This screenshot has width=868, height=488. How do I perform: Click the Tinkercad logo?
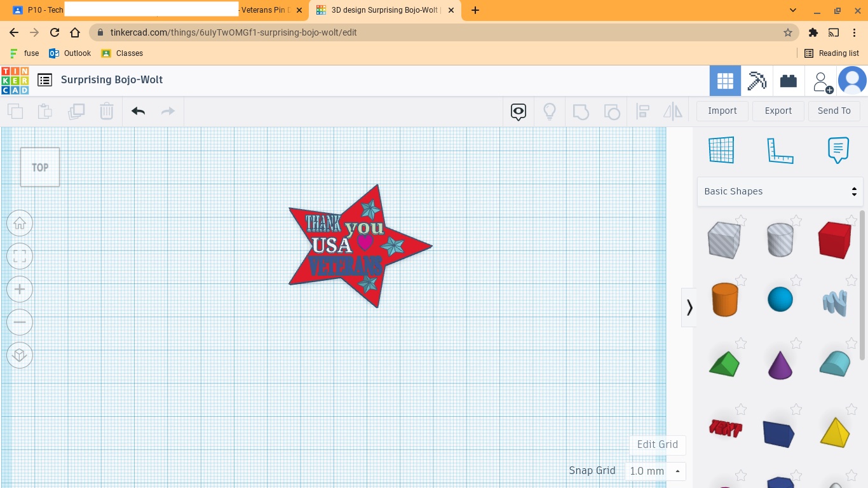15,80
